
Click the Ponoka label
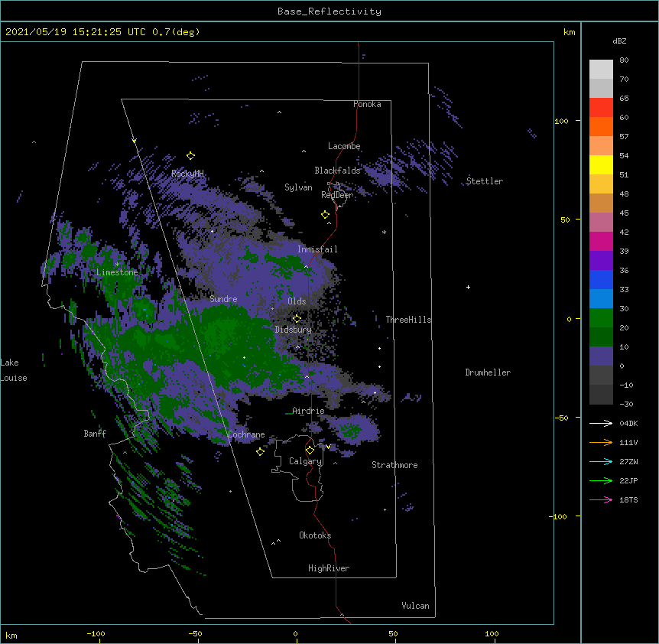click(367, 104)
